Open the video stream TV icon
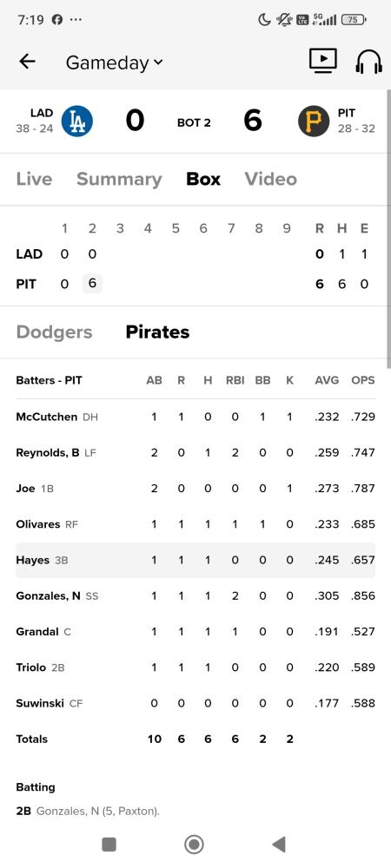This screenshot has height=868, width=391. pos(323,61)
